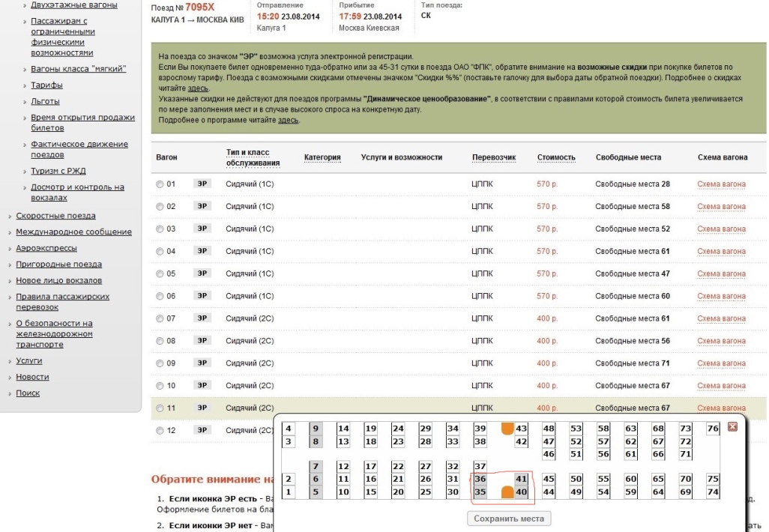The height and width of the screenshot is (532, 769).
Task: Close the seat map popup
Action: pos(732,426)
